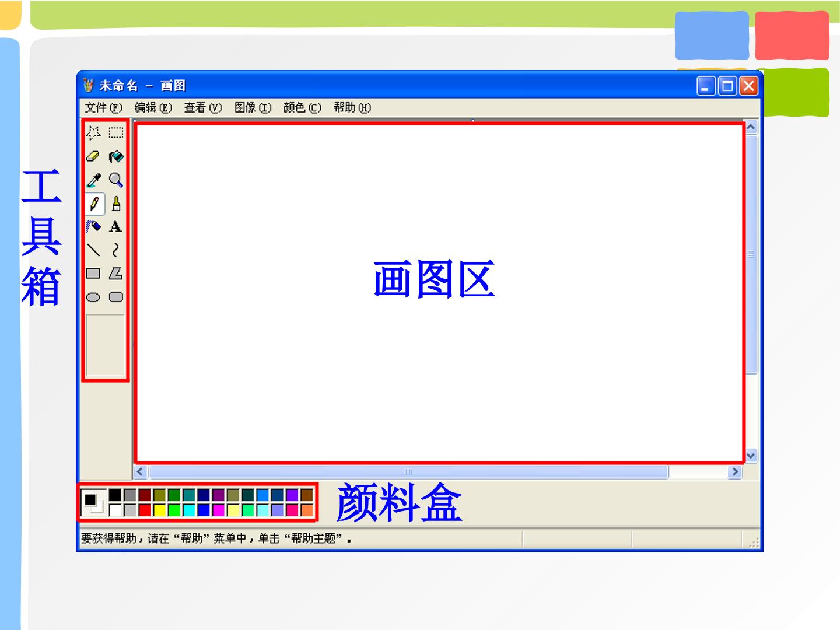Select the cyan color swatch
This screenshot has height=630, width=840.
pos(189,510)
